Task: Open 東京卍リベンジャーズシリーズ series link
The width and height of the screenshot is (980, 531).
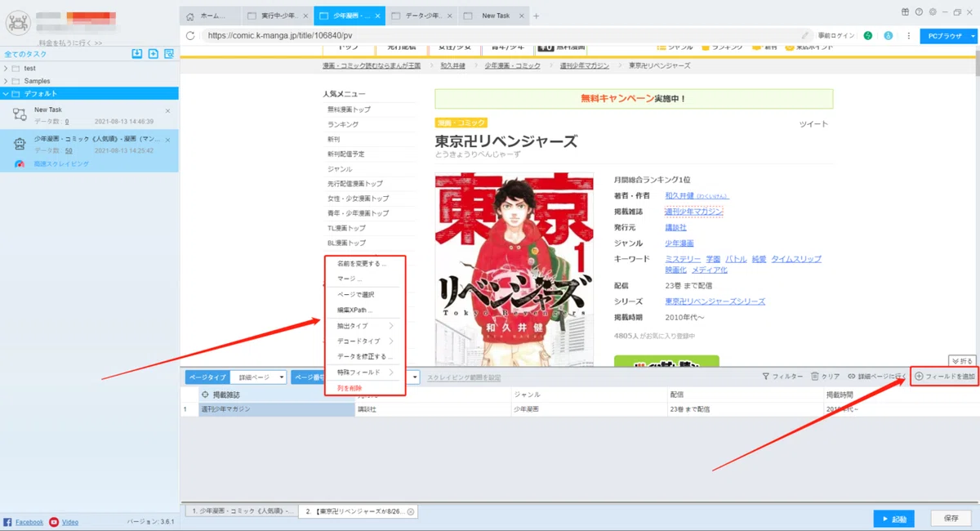Action: (x=715, y=301)
